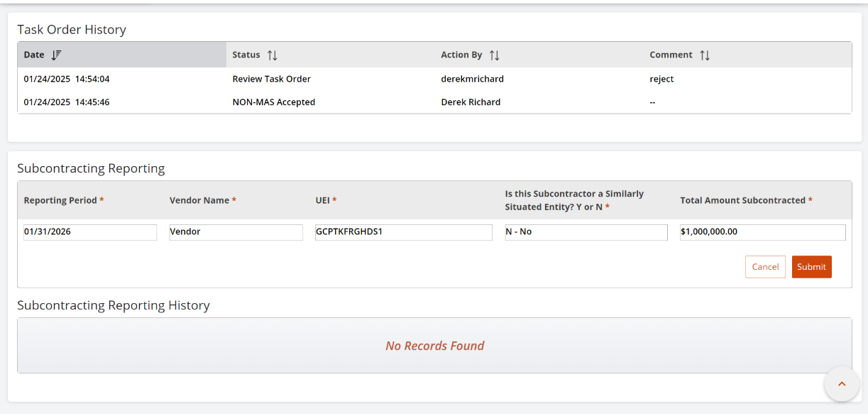Screen dimensions: 868x416
Task: Select the reject comment text
Action: [x=661, y=79]
